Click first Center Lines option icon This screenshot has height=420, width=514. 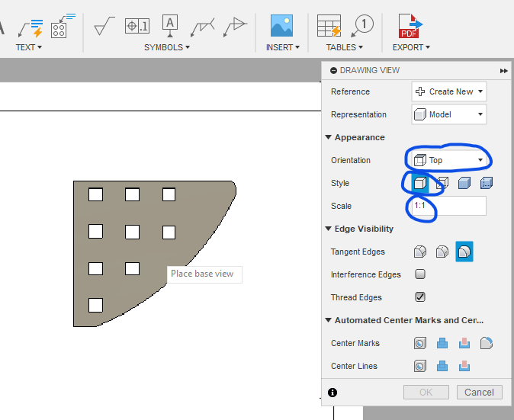(420, 366)
